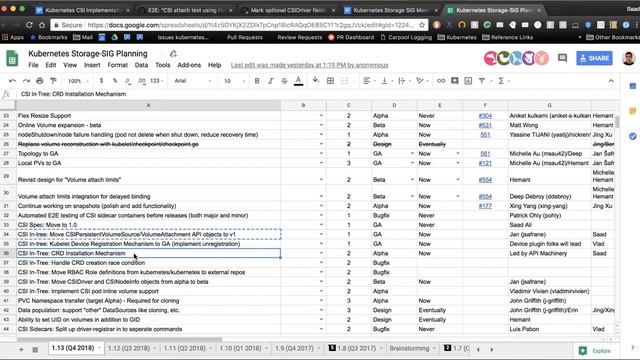Screen dimensions: 640x360
Task: Open the PR Dashboard bookmark
Action: pyautogui.click(x=351, y=37)
